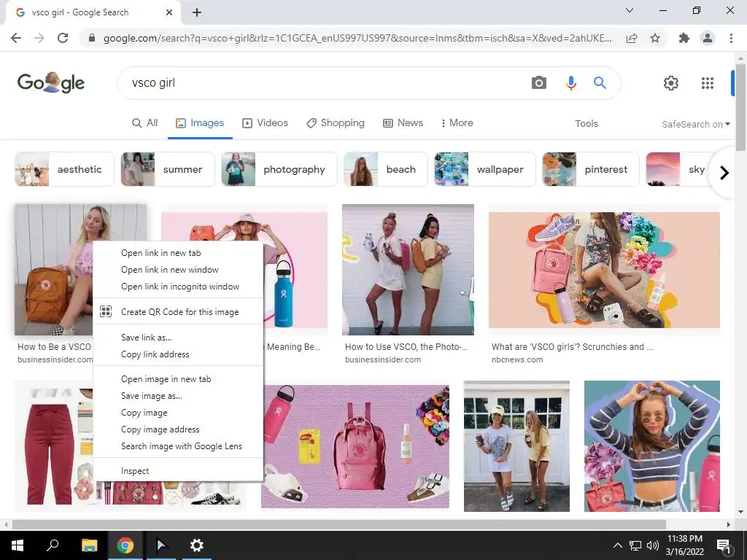Open the nbcnews.com scrunchies image result
Viewport: 747px width, 560px height.
604,270
